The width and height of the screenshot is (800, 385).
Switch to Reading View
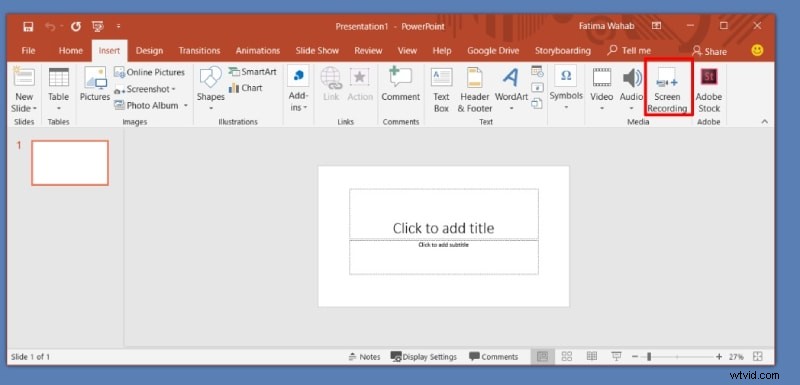coord(591,357)
